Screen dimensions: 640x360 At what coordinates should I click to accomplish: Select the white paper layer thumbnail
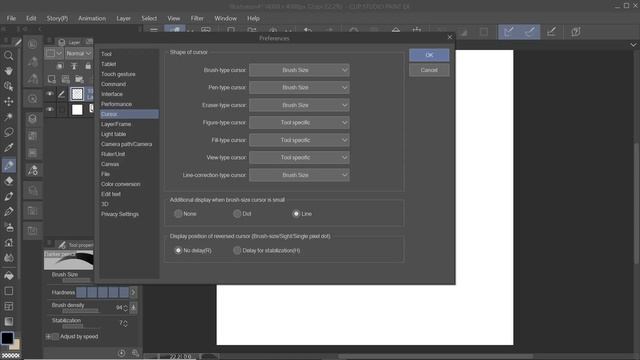click(77, 109)
